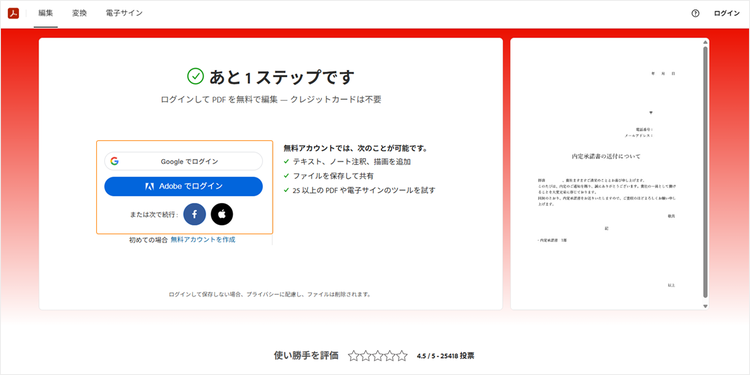750x375 pixels.
Task: Click the preview pane vertical scrollbar thumb
Action: pos(705,172)
